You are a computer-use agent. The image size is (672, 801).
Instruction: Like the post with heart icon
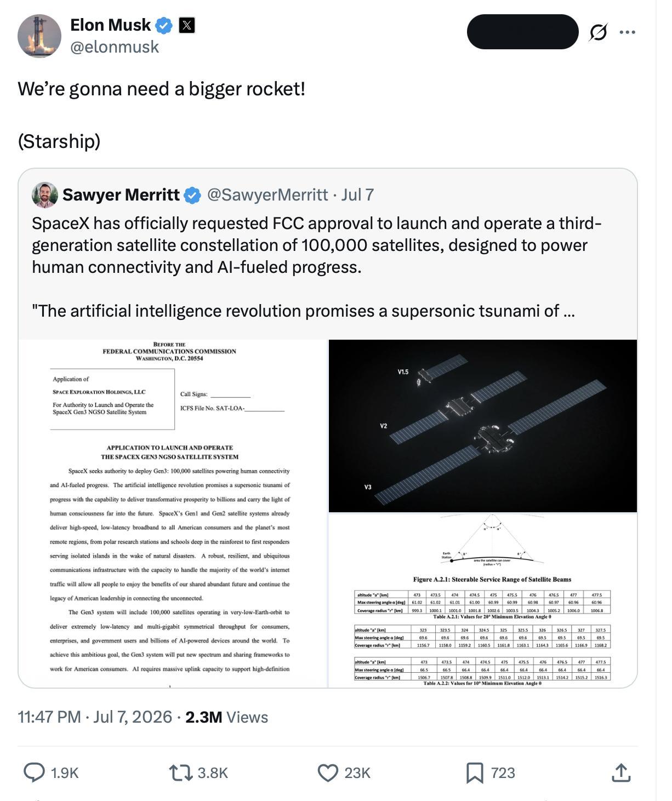pos(328,773)
